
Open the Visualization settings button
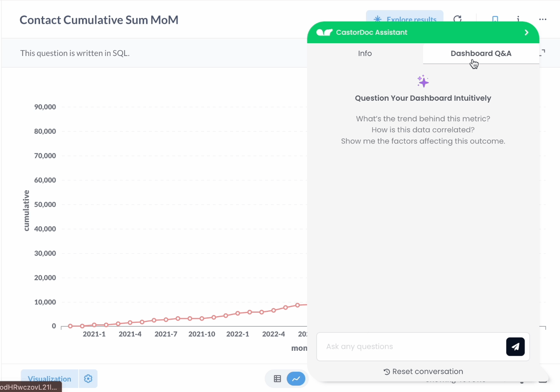click(49, 379)
